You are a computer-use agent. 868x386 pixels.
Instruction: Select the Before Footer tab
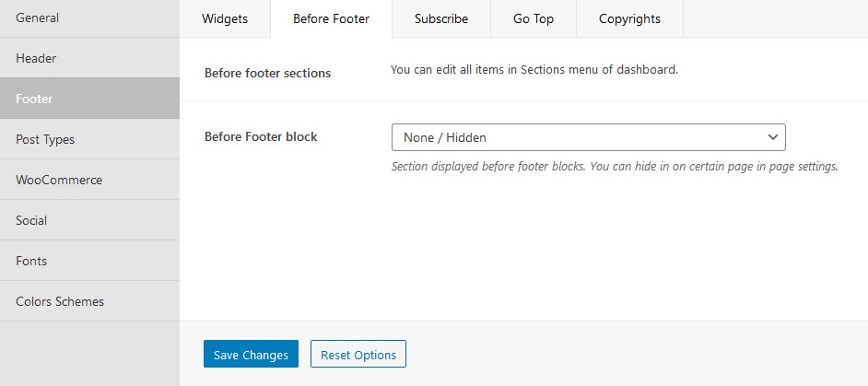tap(331, 18)
